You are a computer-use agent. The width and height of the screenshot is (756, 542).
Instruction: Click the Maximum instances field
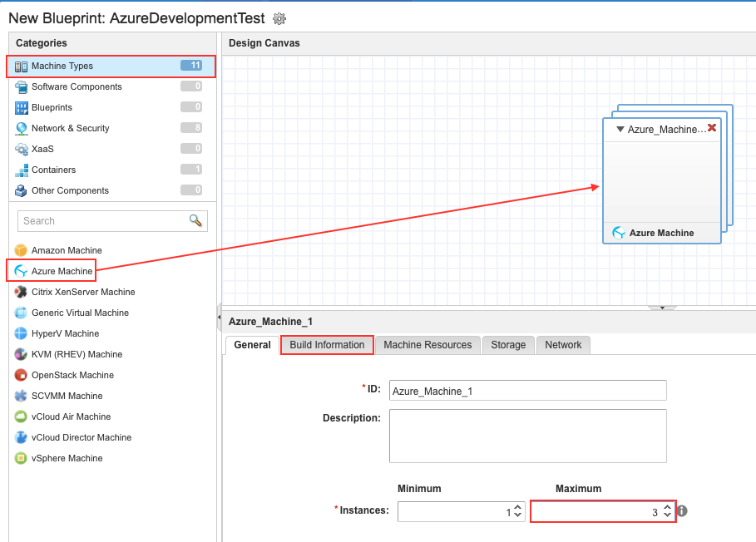click(x=603, y=511)
